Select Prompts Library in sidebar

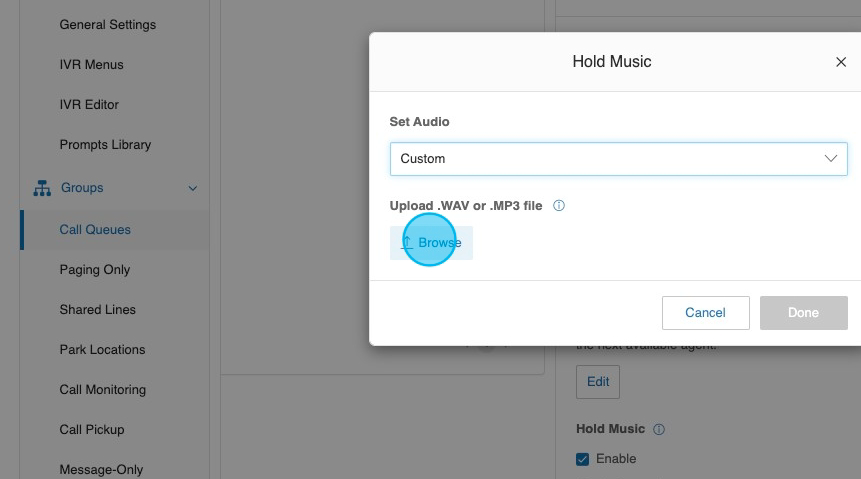tap(105, 145)
